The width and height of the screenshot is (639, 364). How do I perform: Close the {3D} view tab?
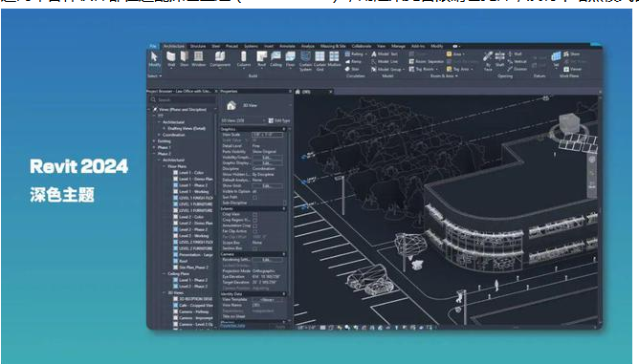(331, 92)
